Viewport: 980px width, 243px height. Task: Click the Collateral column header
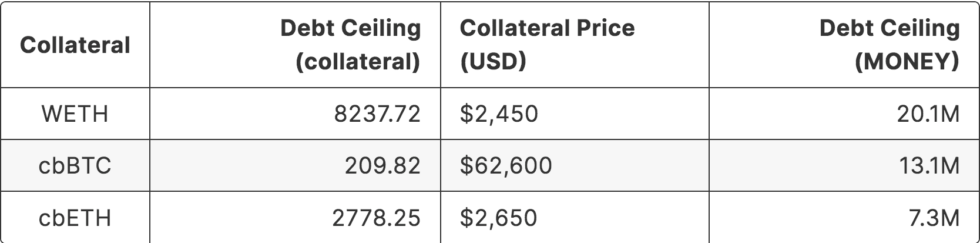click(x=75, y=45)
